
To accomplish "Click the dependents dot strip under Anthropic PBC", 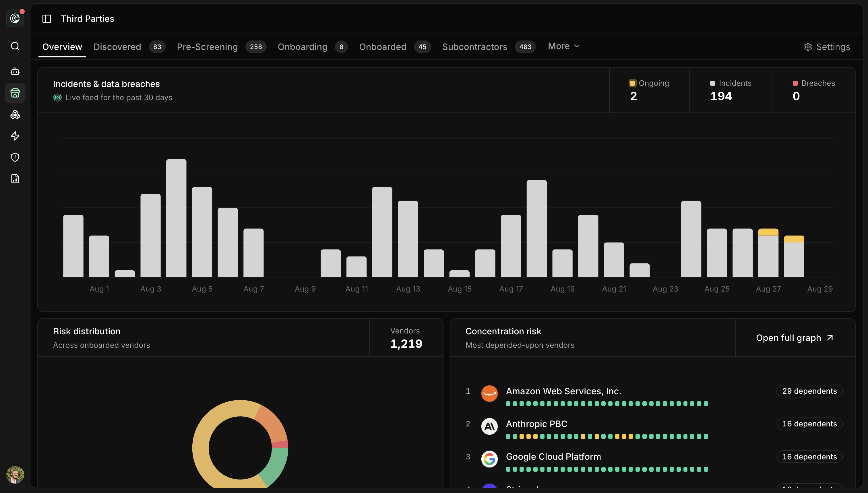I will tap(607, 436).
